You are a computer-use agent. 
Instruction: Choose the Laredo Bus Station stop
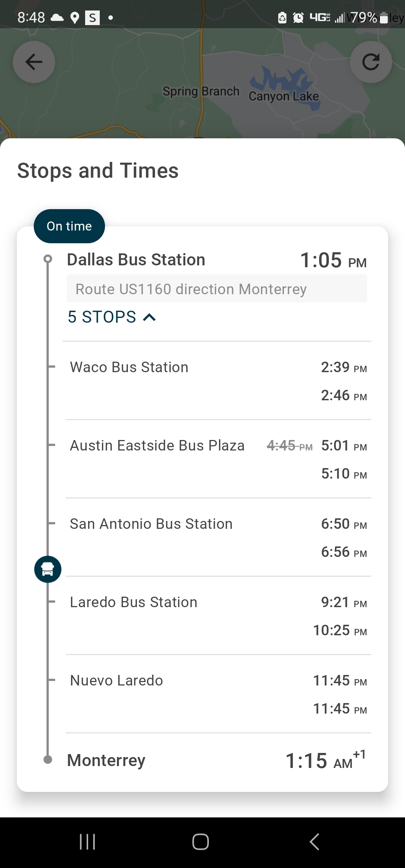point(133,602)
